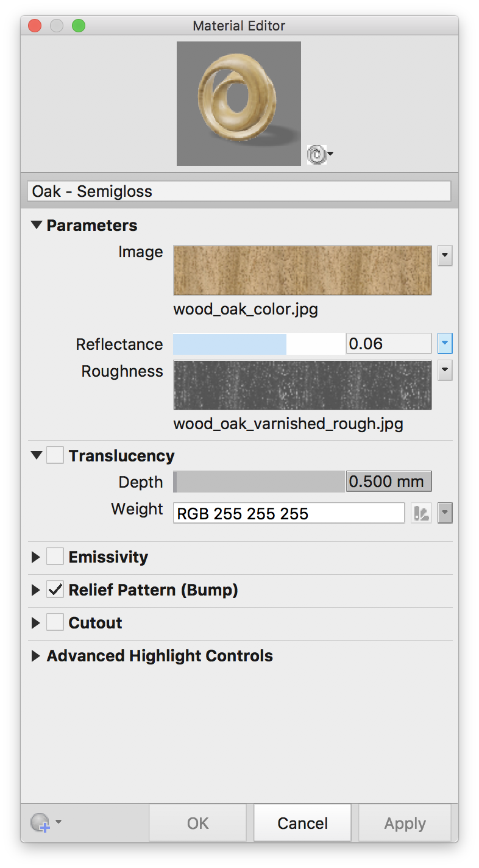Collapse the Parameters section

point(37,225)
